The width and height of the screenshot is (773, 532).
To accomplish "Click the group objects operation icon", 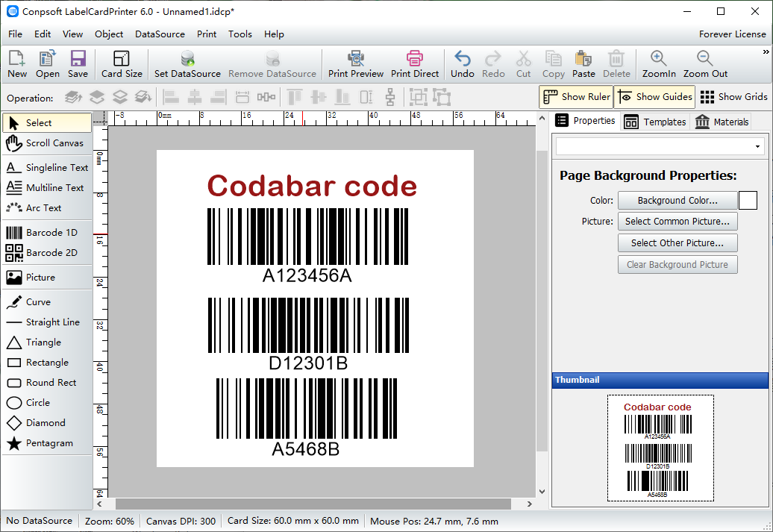I will (x=418, y=97).
